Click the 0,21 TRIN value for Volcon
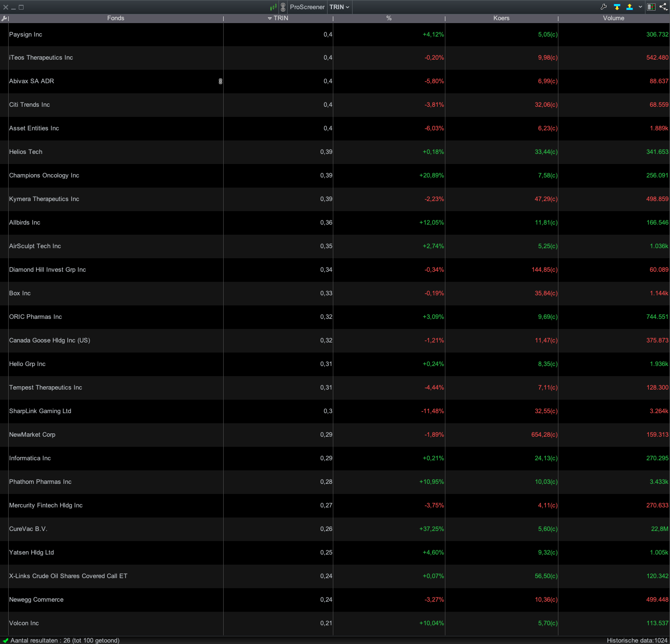This screenshot has width=670, height=644. (326, 623)
